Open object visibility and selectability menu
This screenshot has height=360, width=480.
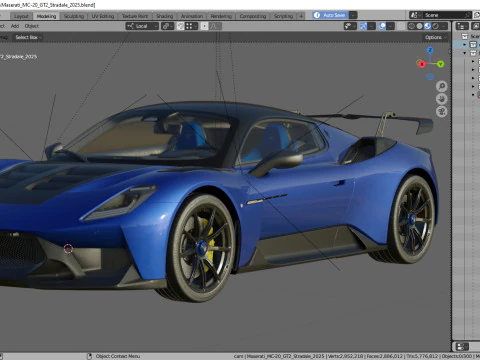point(350,26)
